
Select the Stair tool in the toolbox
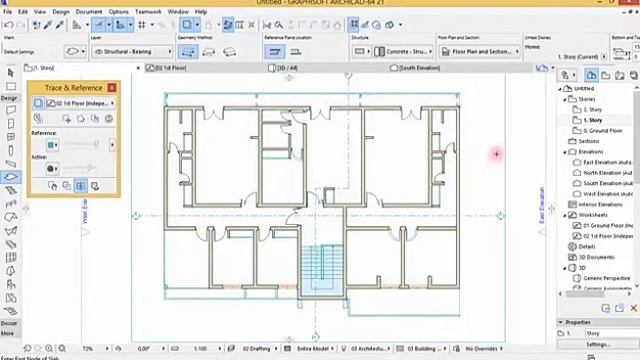pos(11,190)
